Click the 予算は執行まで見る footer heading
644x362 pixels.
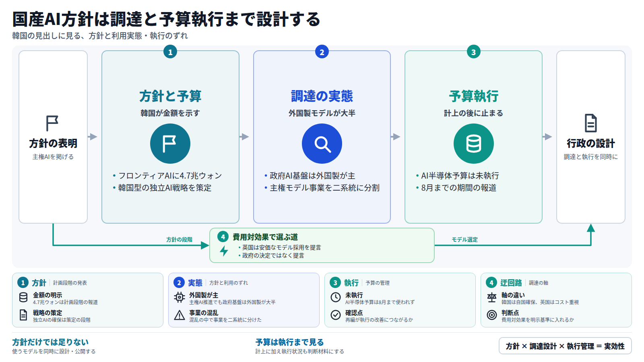[x=290, y=342]
